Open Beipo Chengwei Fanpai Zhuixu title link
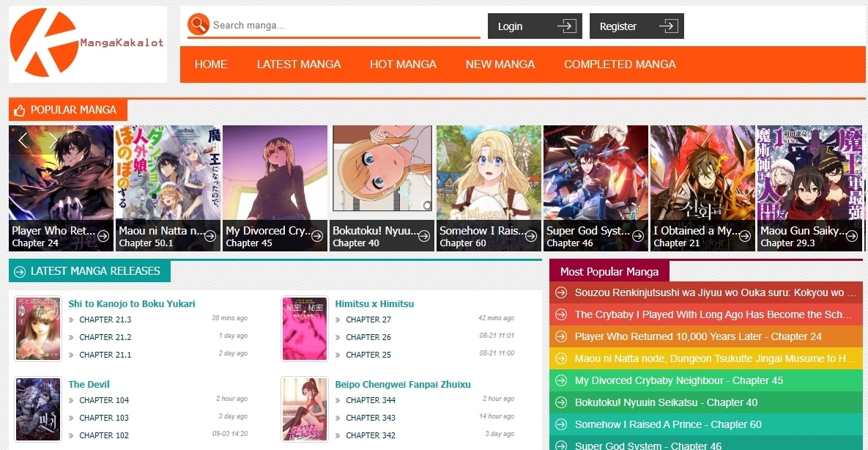 pyautogui.click(x=403, y=385)
